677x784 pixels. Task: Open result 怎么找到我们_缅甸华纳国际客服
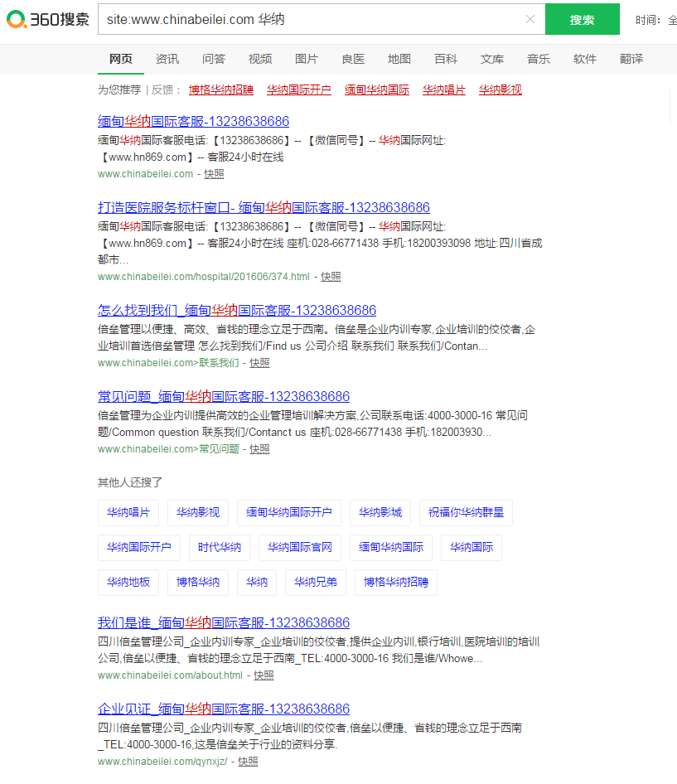[237, 311]
